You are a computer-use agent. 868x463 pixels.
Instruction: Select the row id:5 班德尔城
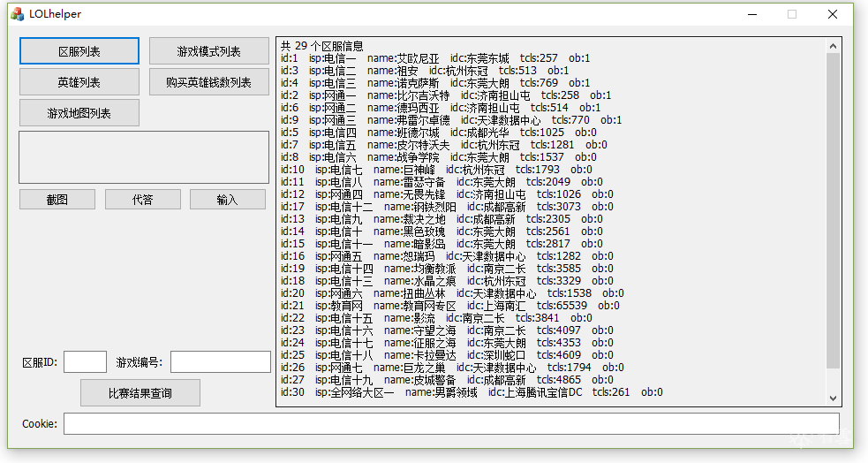click(439, 133)
